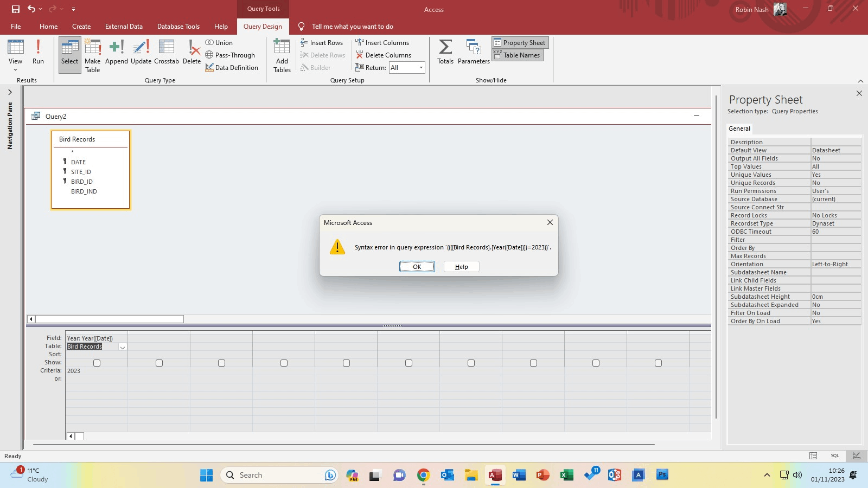This screenshot has height=488, width=868.
Task: Click the Save icon in the title bar
Action: point(16,9)
